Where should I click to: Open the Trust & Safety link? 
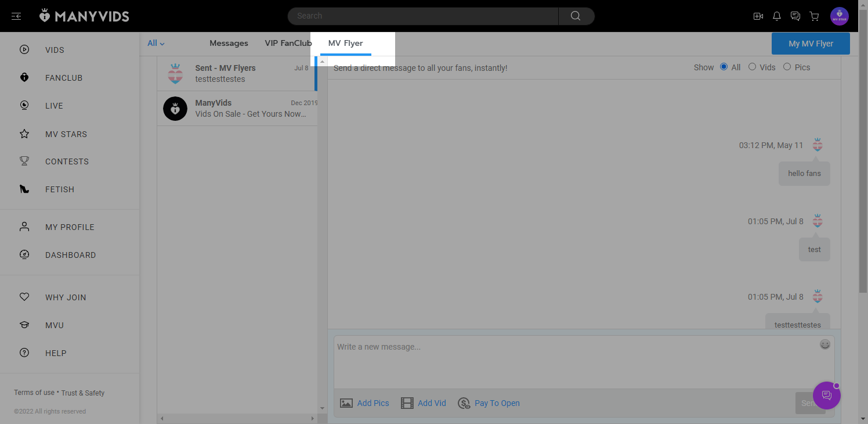(x=83, y=393)
